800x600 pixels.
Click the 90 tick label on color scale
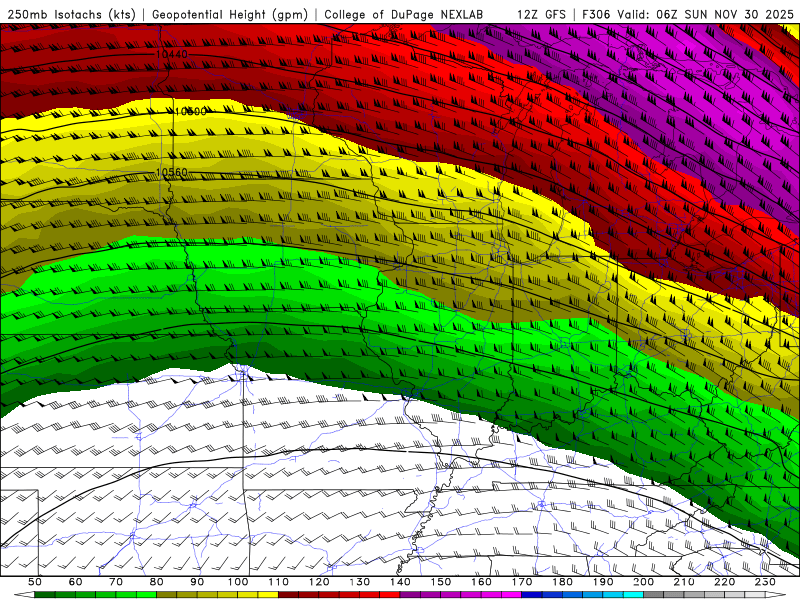197,582
